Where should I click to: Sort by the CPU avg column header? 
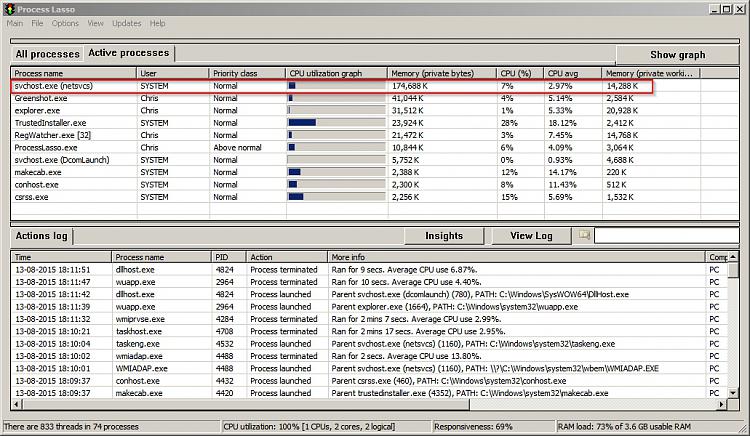(573, 73)
